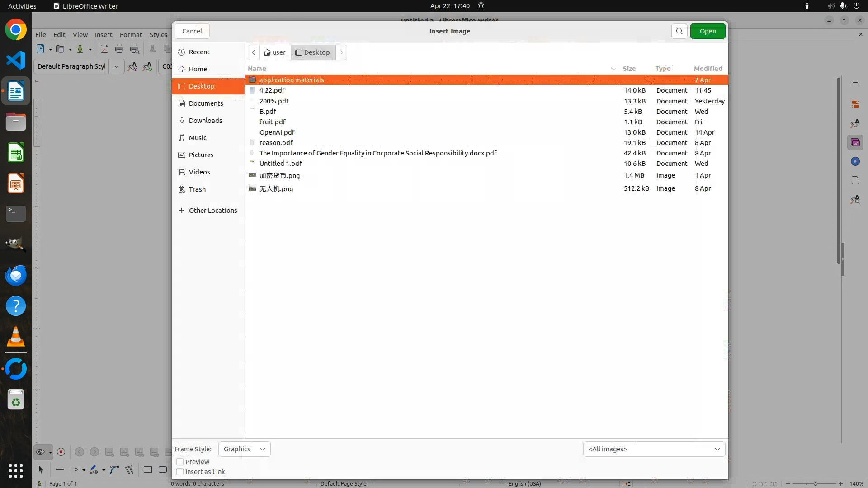The width and height of the screenshot is (868, 488).
Task: Select the 无人机.png image file
Action: [x=276, y=189]
